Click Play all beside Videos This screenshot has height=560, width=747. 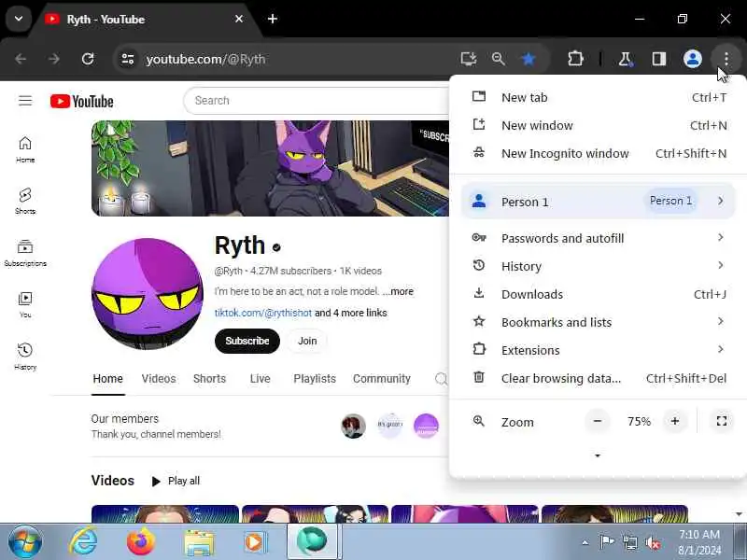pyautogui.click(x=176, y=481)
